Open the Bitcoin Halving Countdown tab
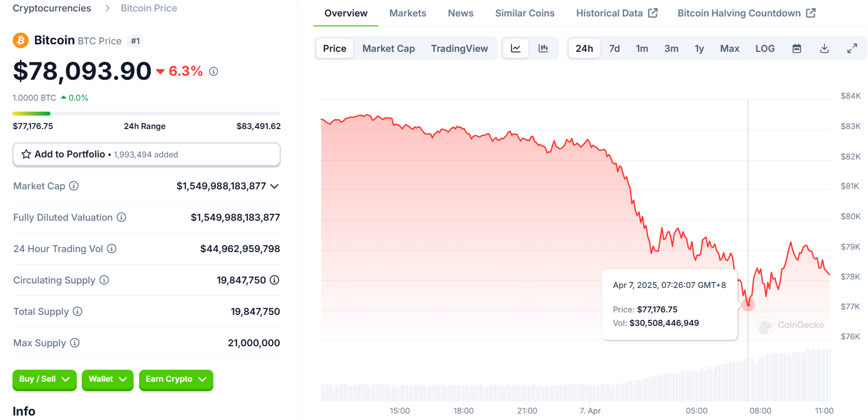The height and width of the screenshot is (420, 868). point(746,13)
